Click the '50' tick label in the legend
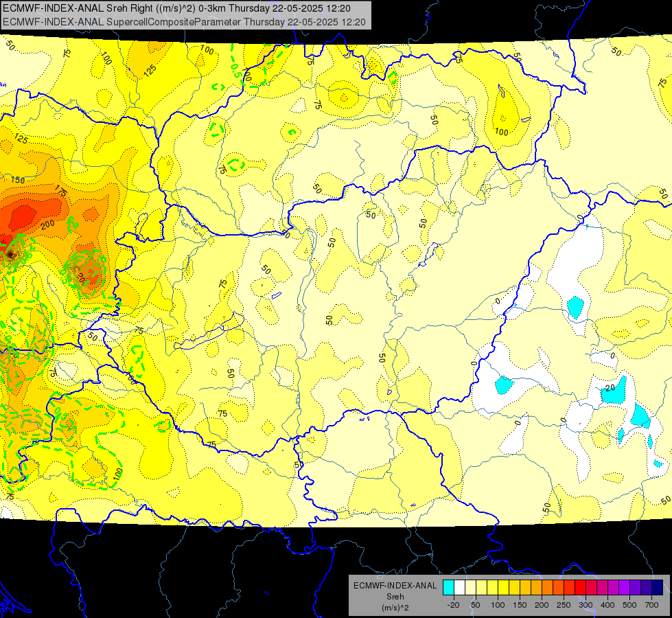This screenshot has width=672, height=618. click(476, 605)
